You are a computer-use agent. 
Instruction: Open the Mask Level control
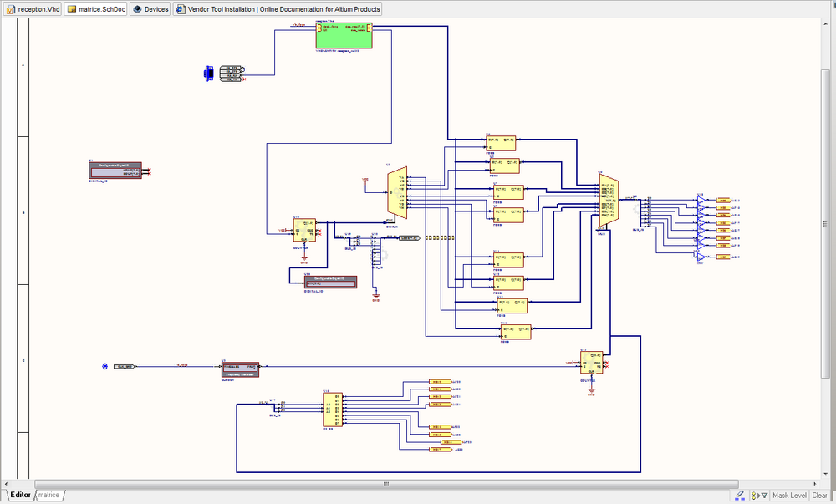(x=789, y=495)
